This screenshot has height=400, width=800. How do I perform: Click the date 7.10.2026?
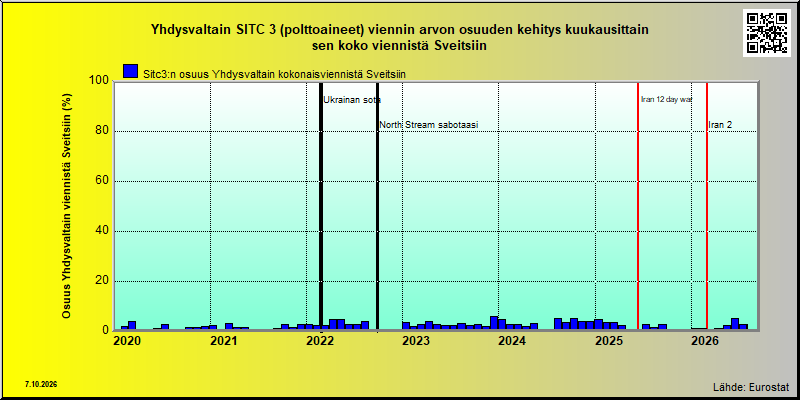pyautogui.click(x=41, y=384)
